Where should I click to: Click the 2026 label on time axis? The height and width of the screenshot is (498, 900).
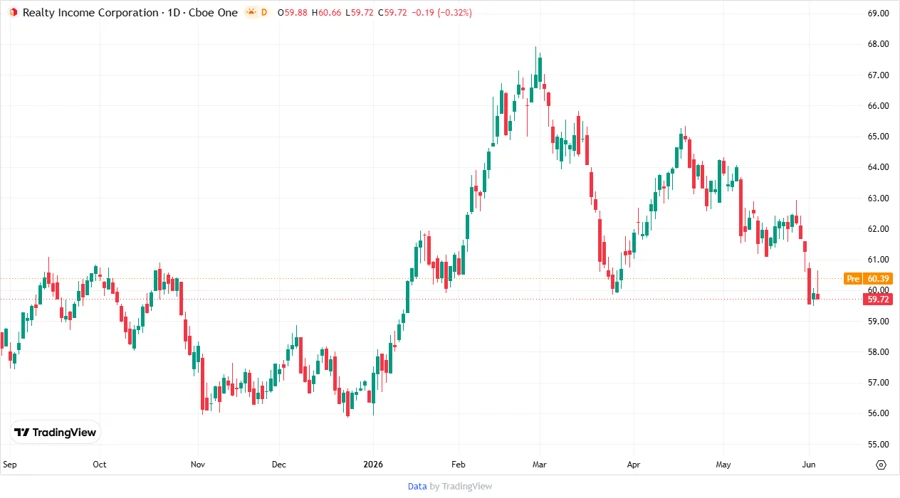click(x=373, y=465)
